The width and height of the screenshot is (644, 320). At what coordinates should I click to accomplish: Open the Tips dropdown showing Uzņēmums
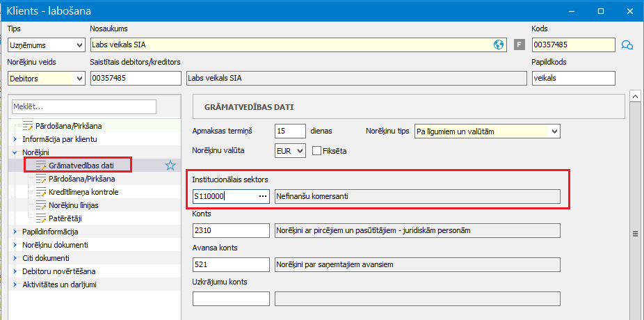pyautogui.click(x=46, y=45)
